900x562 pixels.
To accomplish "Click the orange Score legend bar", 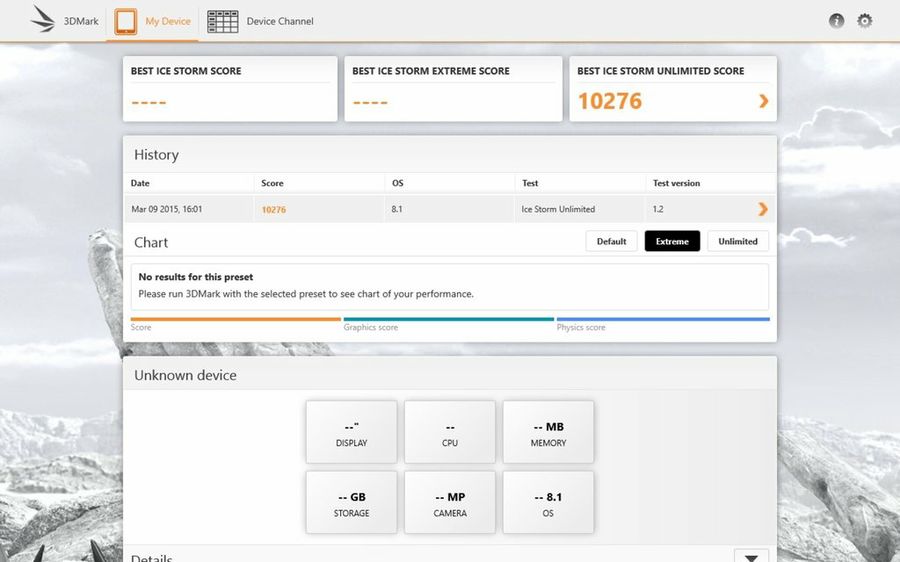I will tap(235, 319).
